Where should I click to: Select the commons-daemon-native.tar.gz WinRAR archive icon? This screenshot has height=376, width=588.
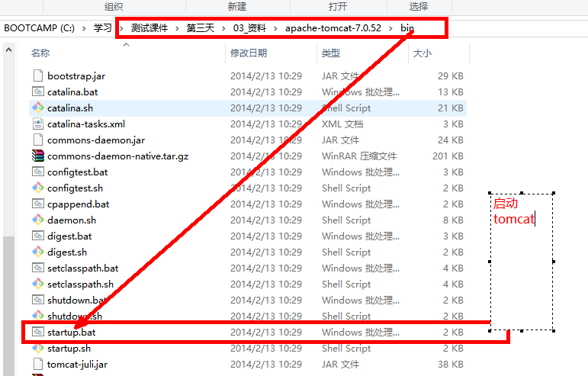point(38,156)
